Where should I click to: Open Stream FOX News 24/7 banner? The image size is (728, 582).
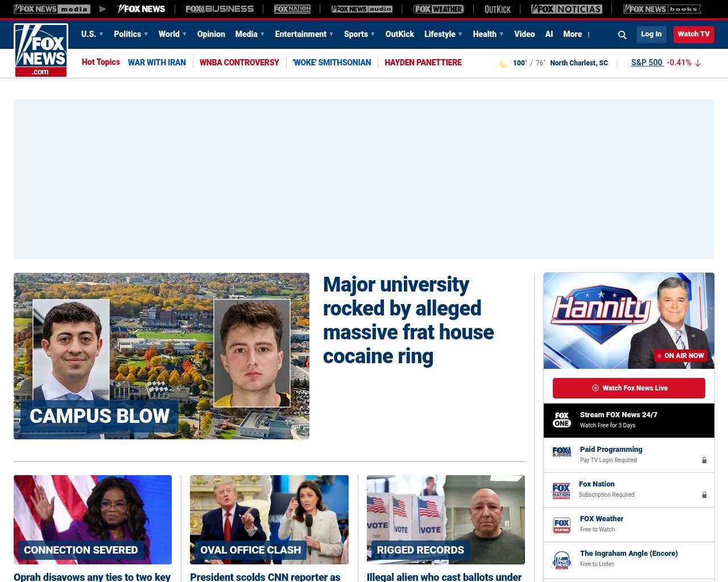coord(629,421)
